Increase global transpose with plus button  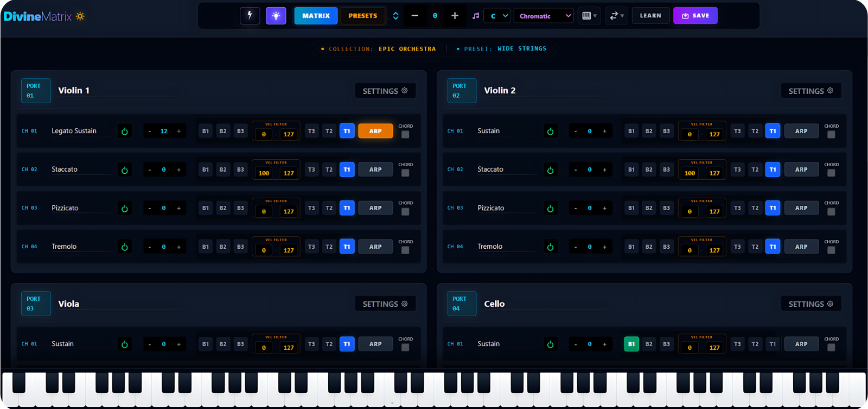coord(455,16)
